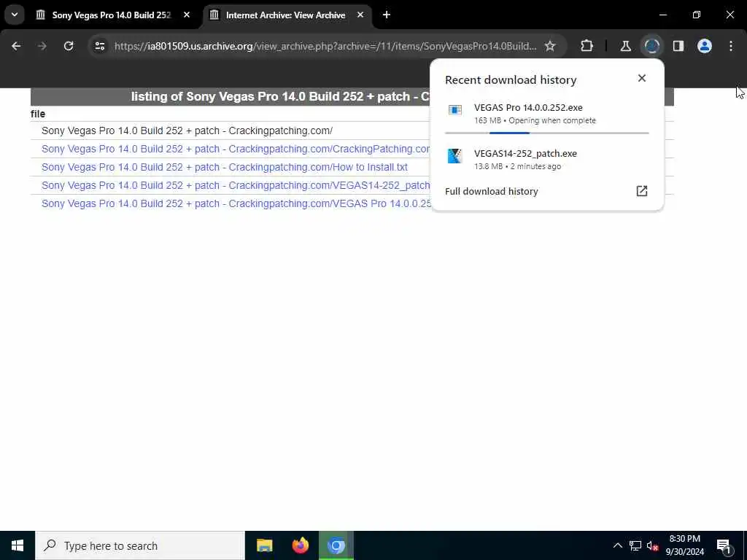
Task: Open the clock showing 8:30 PM
Action: click(684, 545)
